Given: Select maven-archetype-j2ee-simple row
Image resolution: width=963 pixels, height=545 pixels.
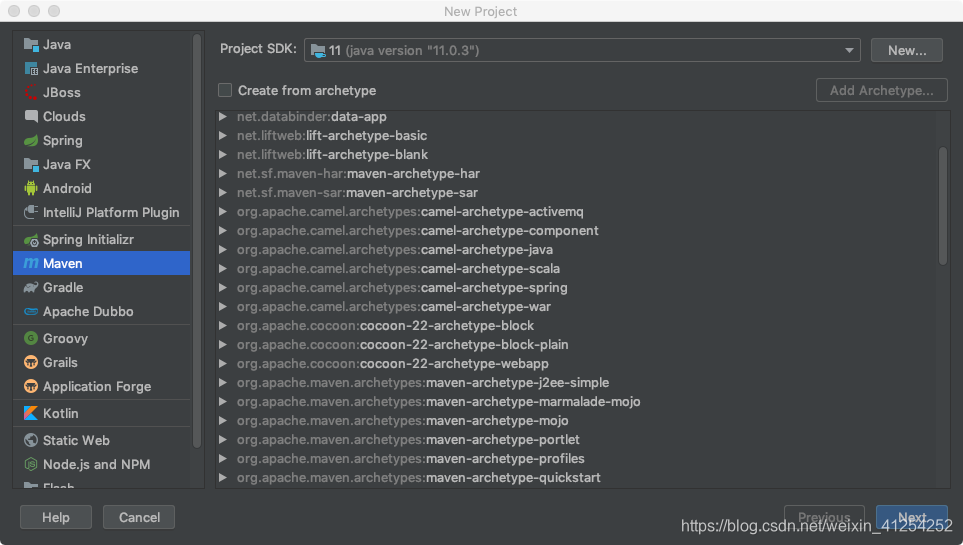Looking at the screenshot, I should pos(577,383).
